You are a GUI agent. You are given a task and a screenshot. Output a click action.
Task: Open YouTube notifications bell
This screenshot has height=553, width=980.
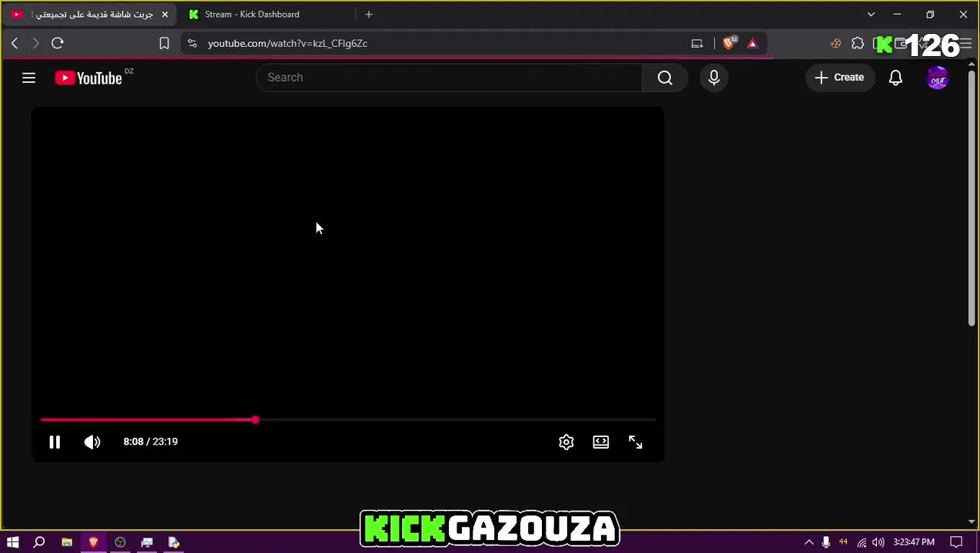pos(895,78)
